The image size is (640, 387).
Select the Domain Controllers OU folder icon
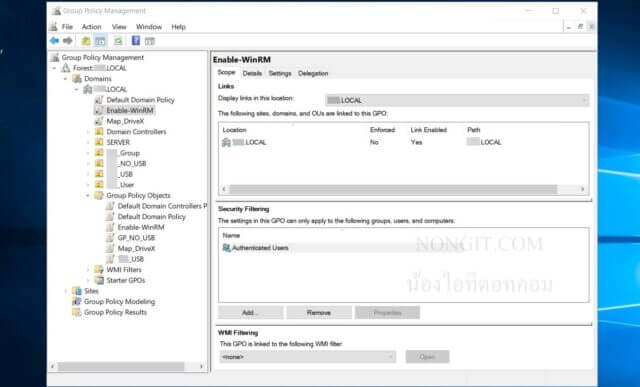point(99,131)
